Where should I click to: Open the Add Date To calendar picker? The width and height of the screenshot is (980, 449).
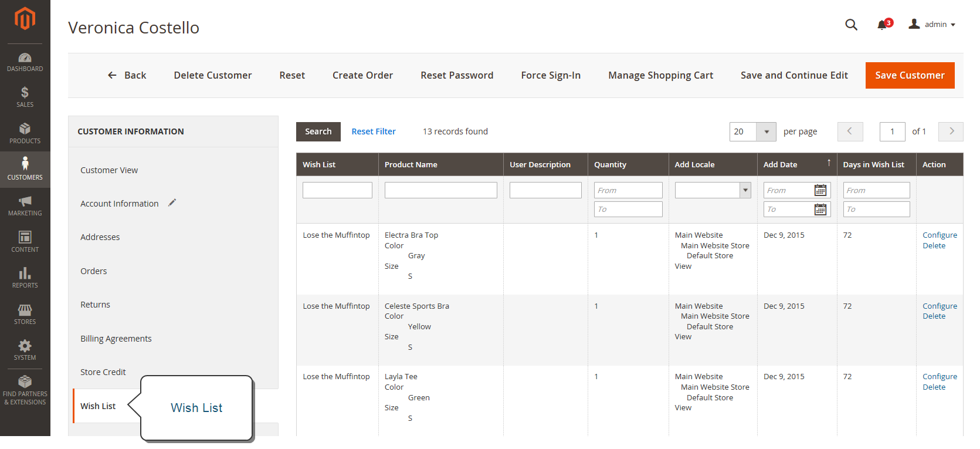point(820,209)
